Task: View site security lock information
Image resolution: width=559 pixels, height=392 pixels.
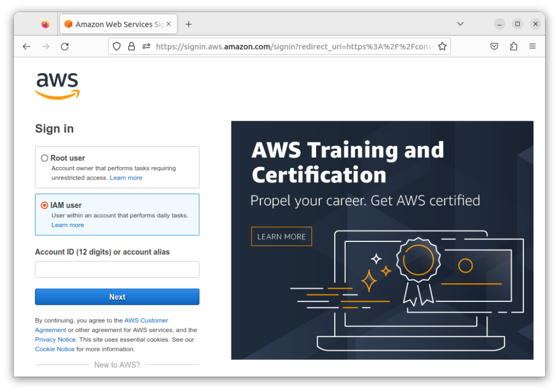Action: click(132, 46)
